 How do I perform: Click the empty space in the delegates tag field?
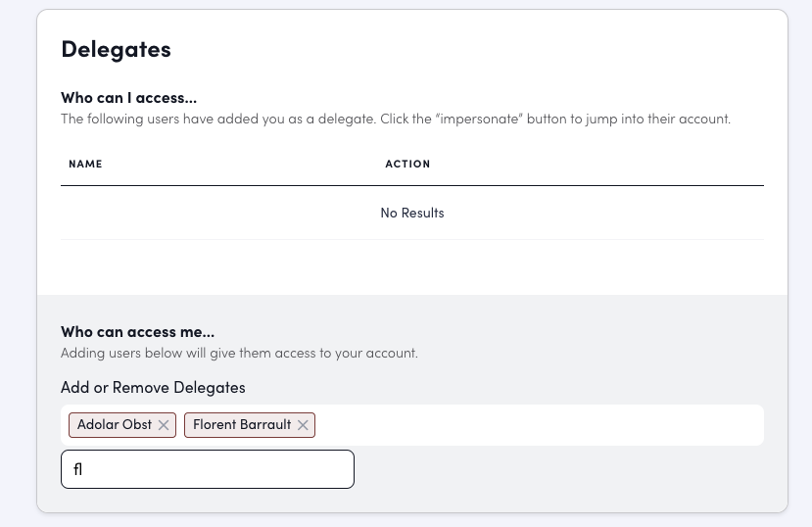coord(539,425)
